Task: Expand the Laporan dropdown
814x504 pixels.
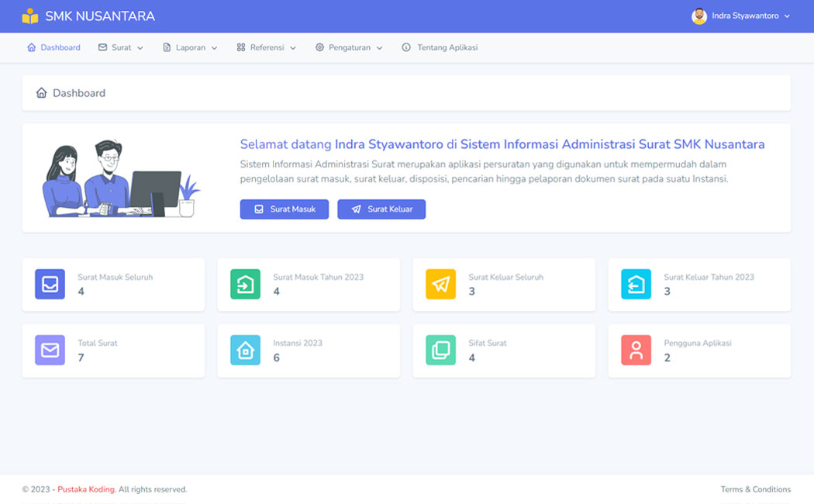Action: [189, 47]
